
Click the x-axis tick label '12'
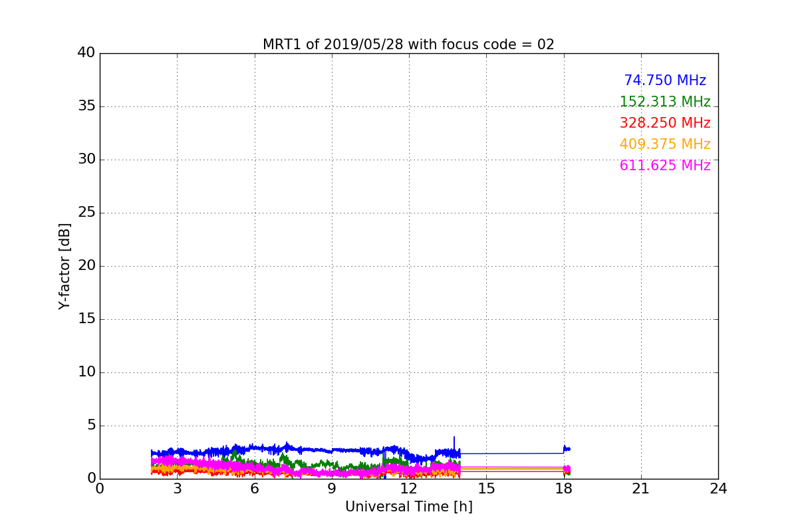[x=409, y=489]
